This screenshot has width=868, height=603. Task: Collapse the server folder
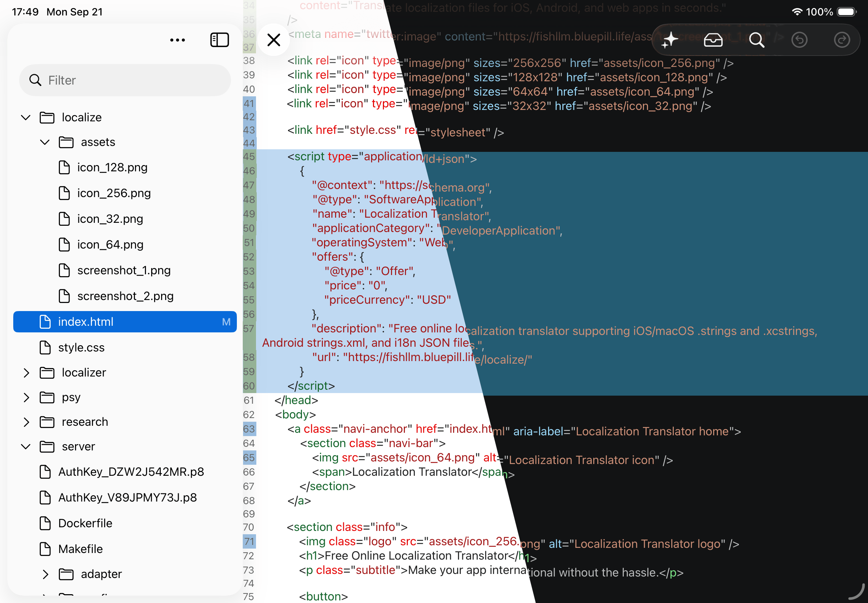click(x=26, y=447)
